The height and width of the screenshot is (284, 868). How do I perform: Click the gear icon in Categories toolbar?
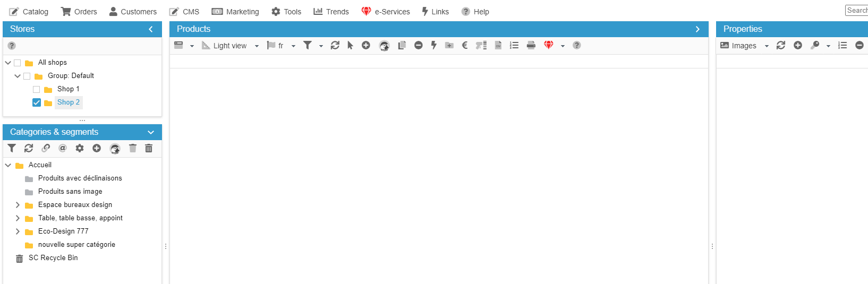(80, 149)
